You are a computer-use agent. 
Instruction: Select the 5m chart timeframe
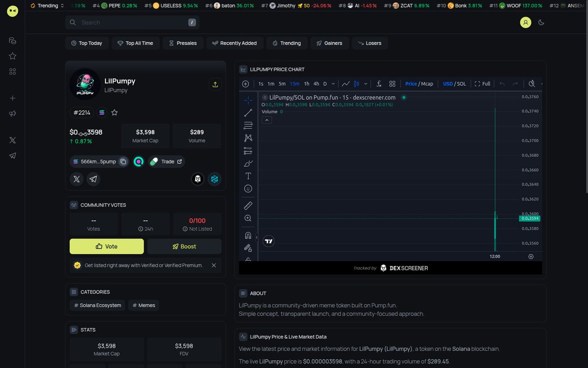click(282, 84)
